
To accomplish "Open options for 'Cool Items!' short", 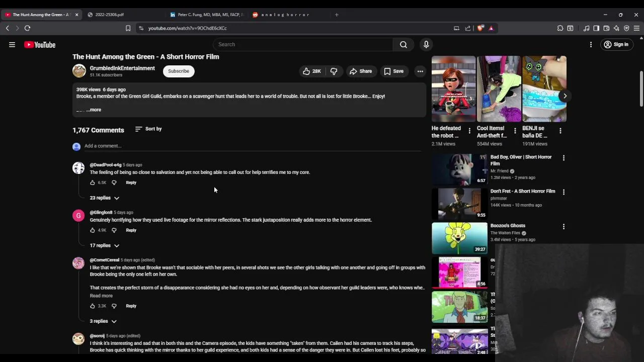I will click(x=515, y=131).
